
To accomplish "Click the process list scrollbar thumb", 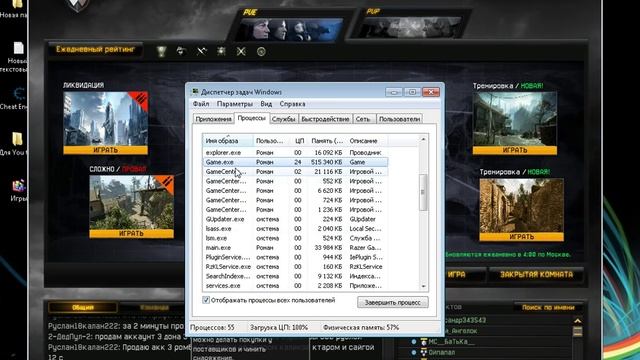I will [423, 192].
